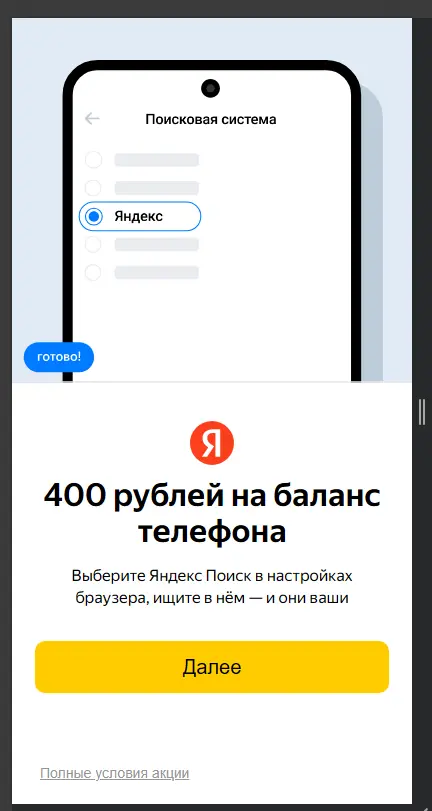The image size is (432, 811).
Task: Click the blue готово! badge
Action: click(59, 357)
